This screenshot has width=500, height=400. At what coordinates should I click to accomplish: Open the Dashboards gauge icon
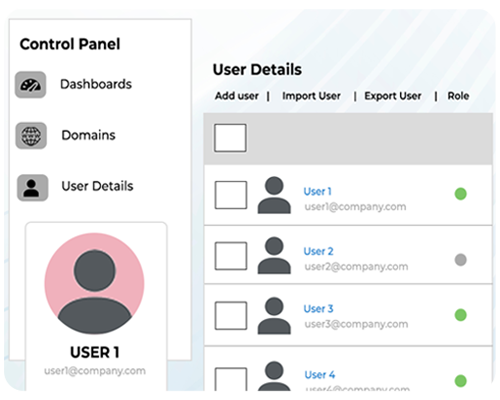(x=30, y=85)
